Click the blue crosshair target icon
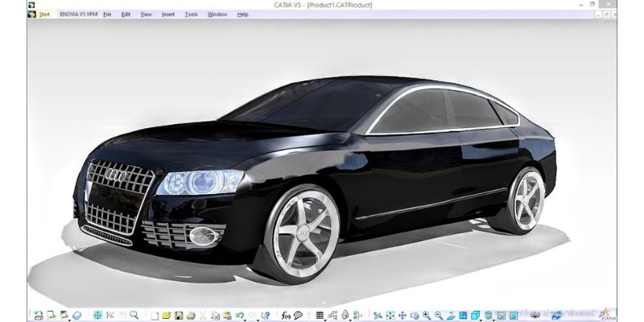 pos(97,315)
